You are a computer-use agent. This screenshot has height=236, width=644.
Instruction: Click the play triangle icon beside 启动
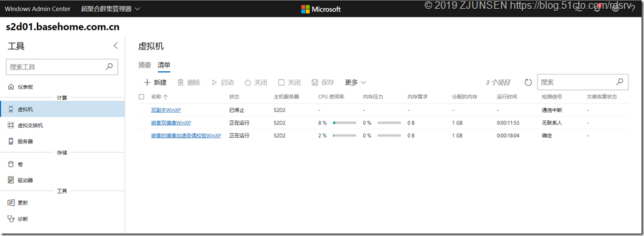(214, 83)
